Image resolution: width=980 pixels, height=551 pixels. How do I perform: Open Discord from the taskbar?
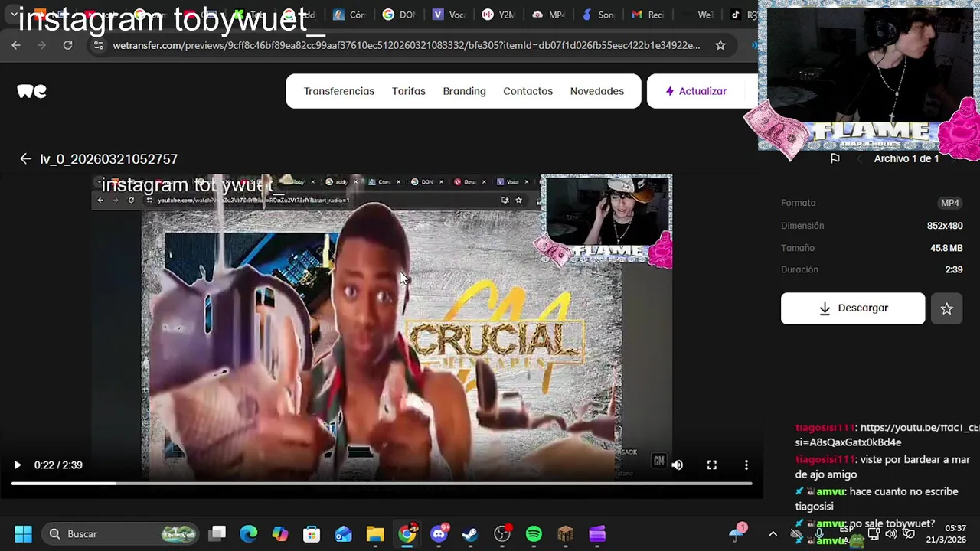(439, 533)
